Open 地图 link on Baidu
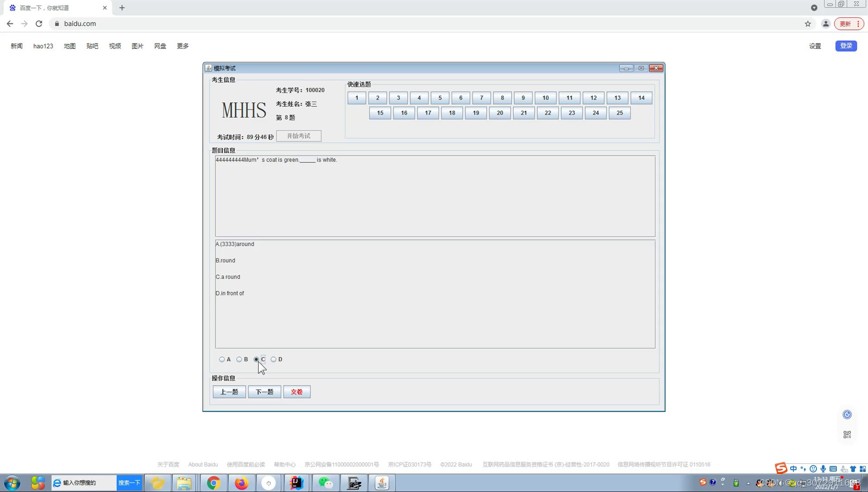The width and height of the screenshot is (868, 492). [70, 46]
